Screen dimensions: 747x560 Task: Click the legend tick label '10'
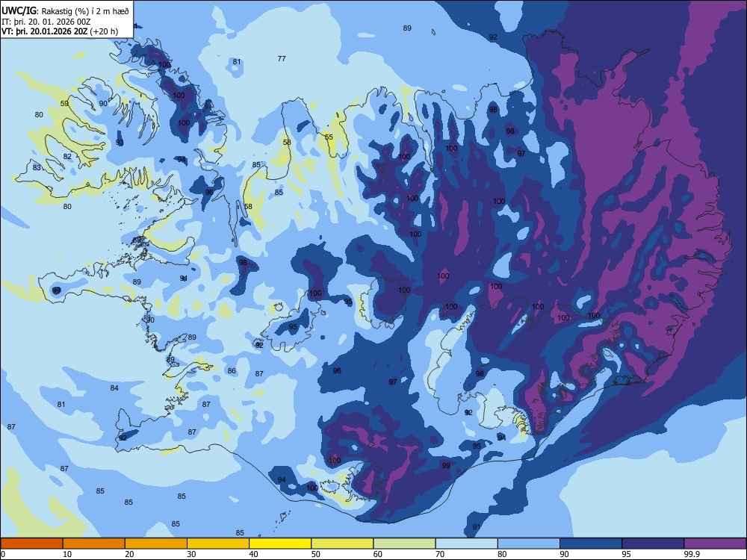(x=67, y=554)
